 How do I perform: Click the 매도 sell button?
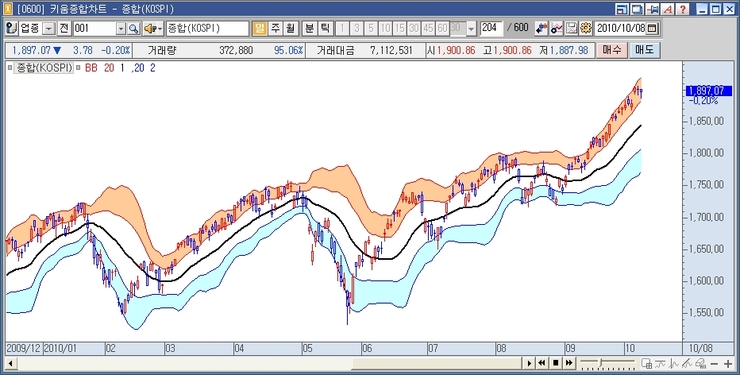(644, 50)
